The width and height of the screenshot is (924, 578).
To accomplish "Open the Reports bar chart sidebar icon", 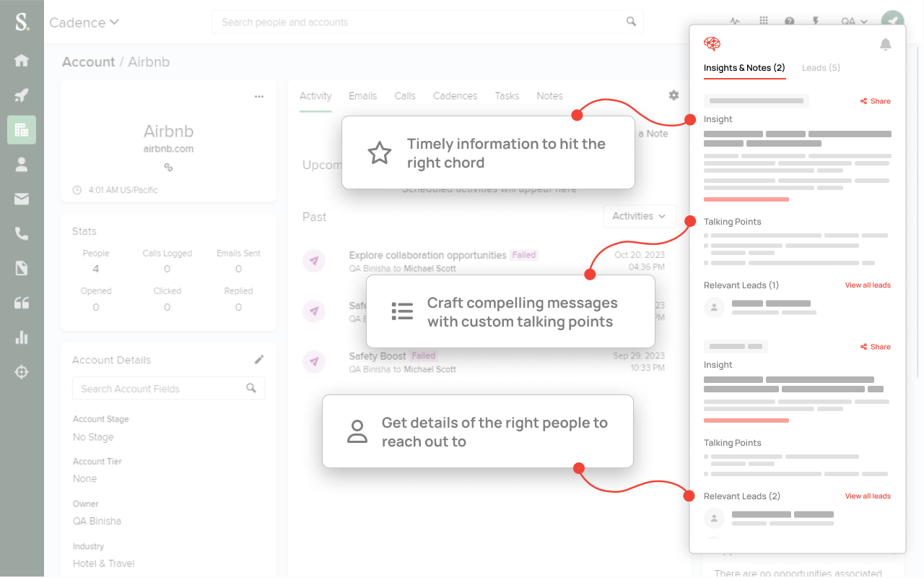I will tap(22, 337).
